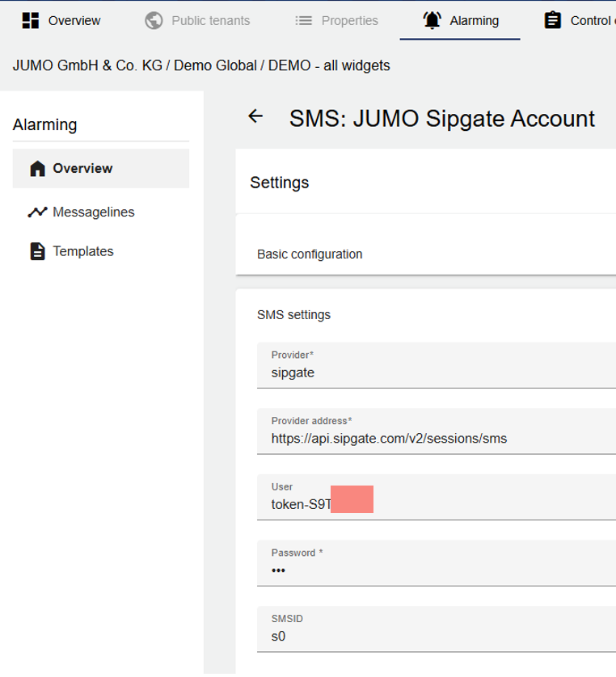Select Messagelines in the sidebar

click(93, 212)
